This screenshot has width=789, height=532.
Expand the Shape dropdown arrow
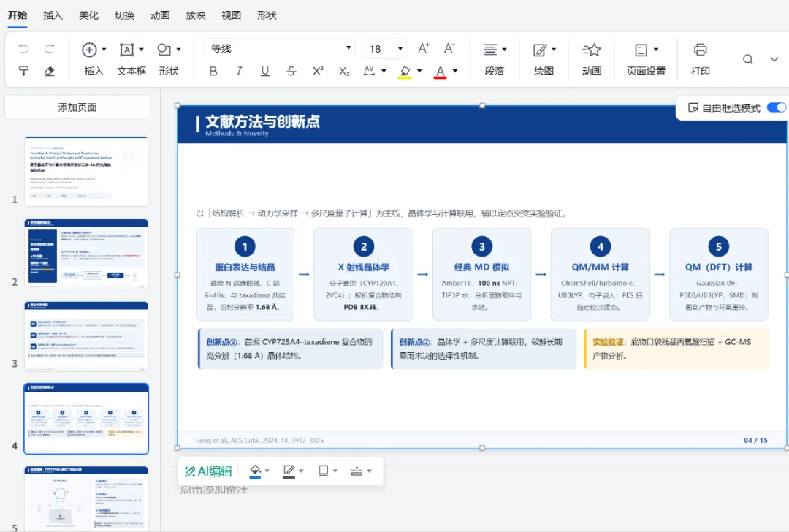pos(179,50)
